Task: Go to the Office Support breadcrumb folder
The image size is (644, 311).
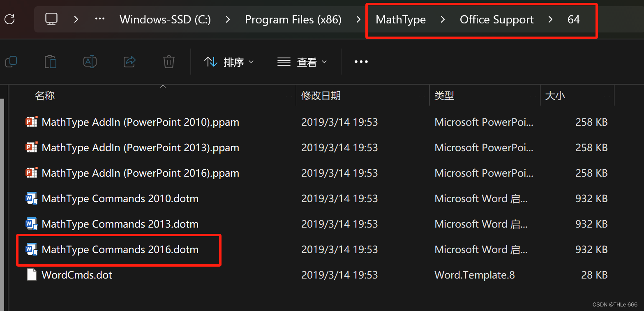Action: point(496,19)
